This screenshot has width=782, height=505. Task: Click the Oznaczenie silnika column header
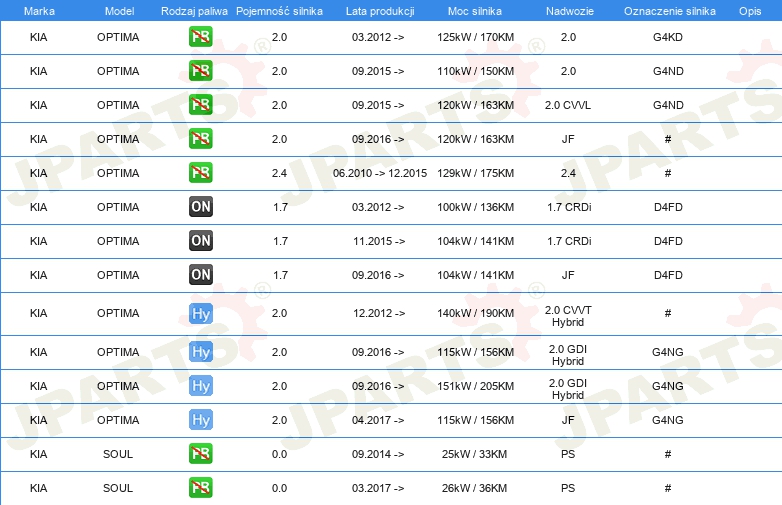(670, 11)
